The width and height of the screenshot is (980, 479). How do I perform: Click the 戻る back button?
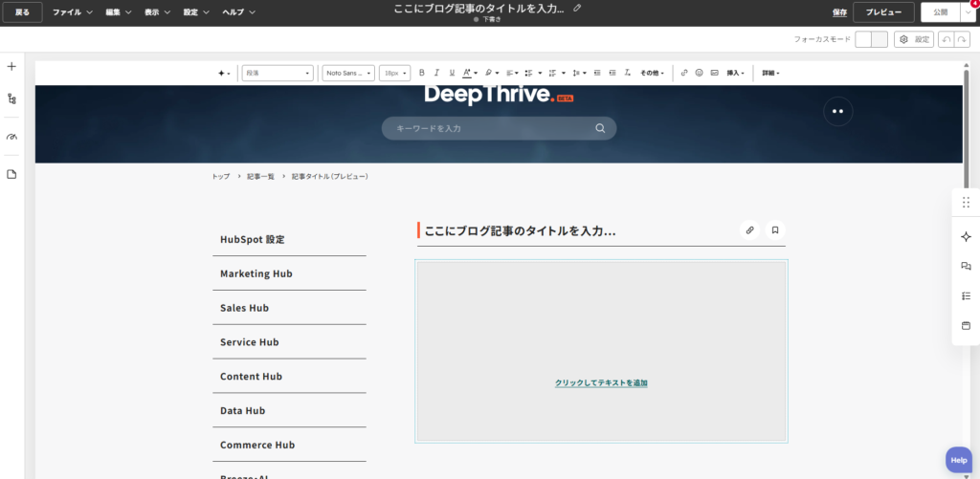click(23, 11)
